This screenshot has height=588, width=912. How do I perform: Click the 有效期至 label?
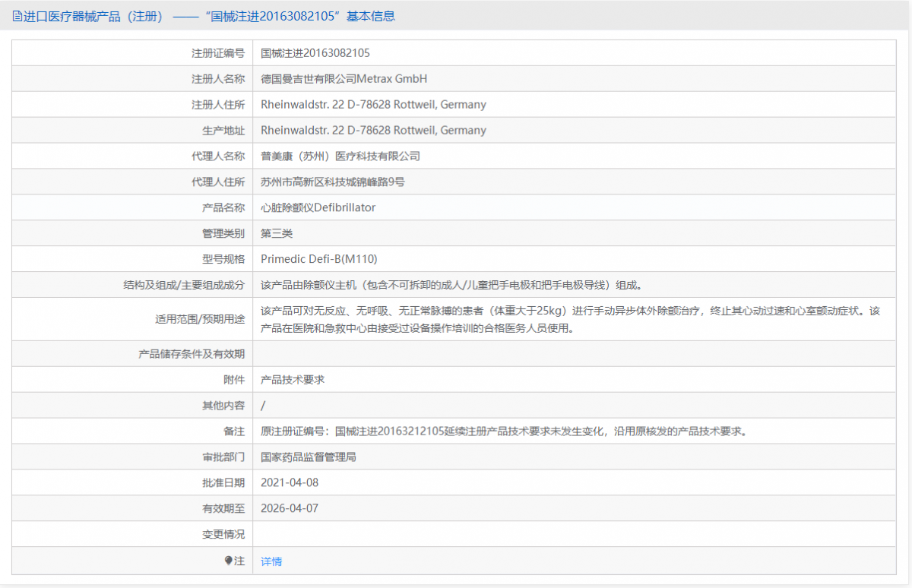(x=223, y=508)
